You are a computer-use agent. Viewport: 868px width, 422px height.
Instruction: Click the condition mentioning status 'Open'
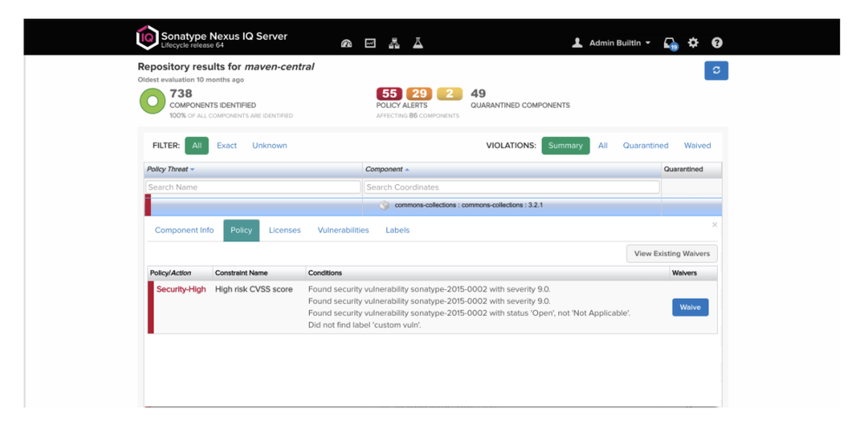click(470, 313)
